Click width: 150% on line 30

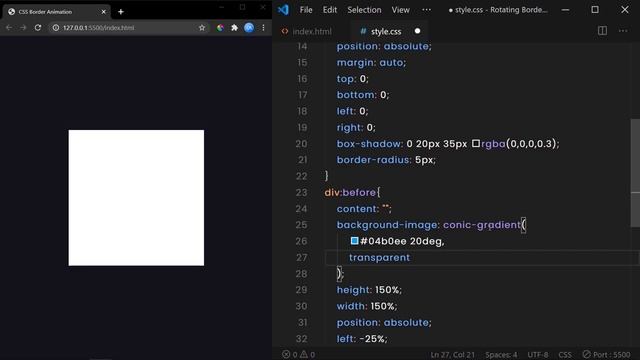[367, 306]
